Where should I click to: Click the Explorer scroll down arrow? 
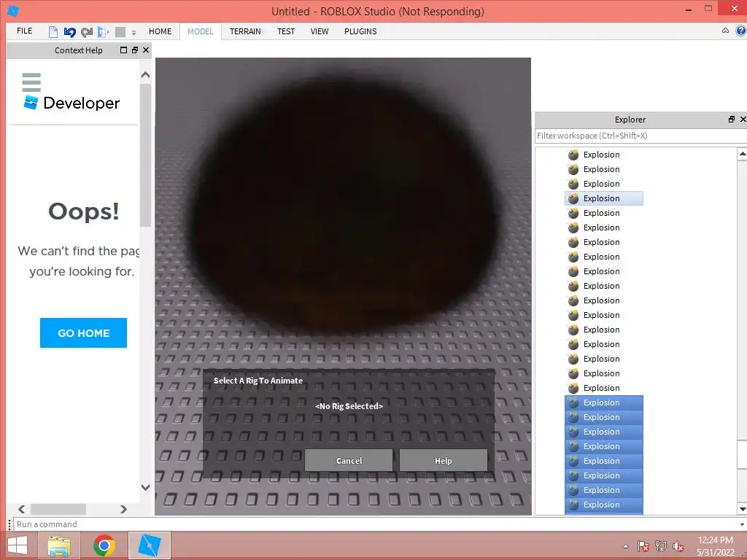click(x=742, y=509)
